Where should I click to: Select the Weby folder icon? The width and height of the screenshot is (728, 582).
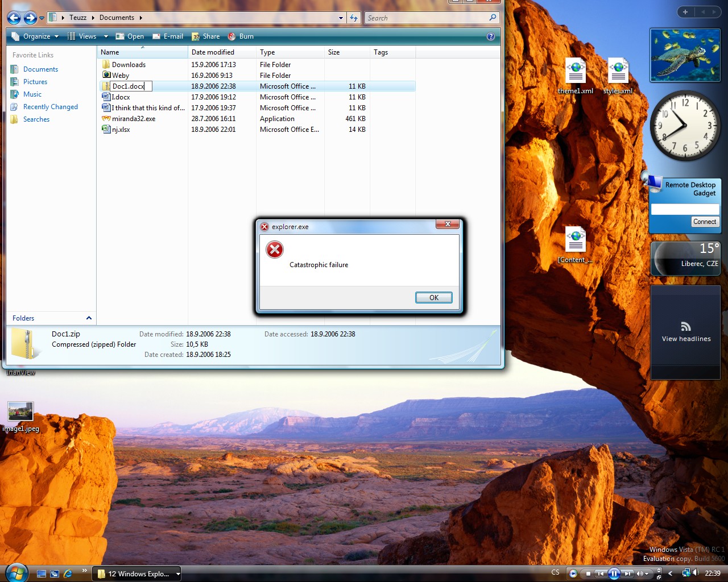106,75
